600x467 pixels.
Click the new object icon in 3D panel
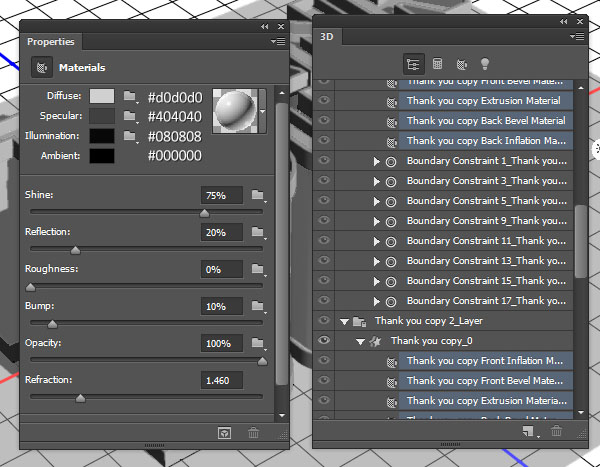(x=529, y=431)
